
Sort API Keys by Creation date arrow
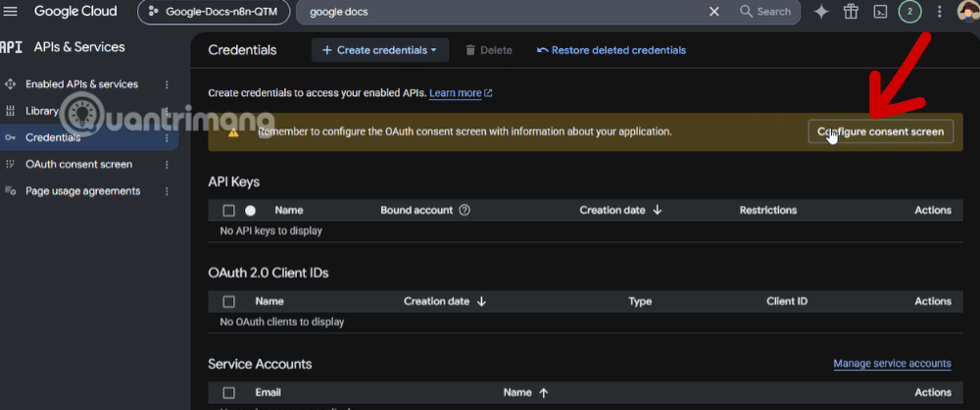pos(657,210)
